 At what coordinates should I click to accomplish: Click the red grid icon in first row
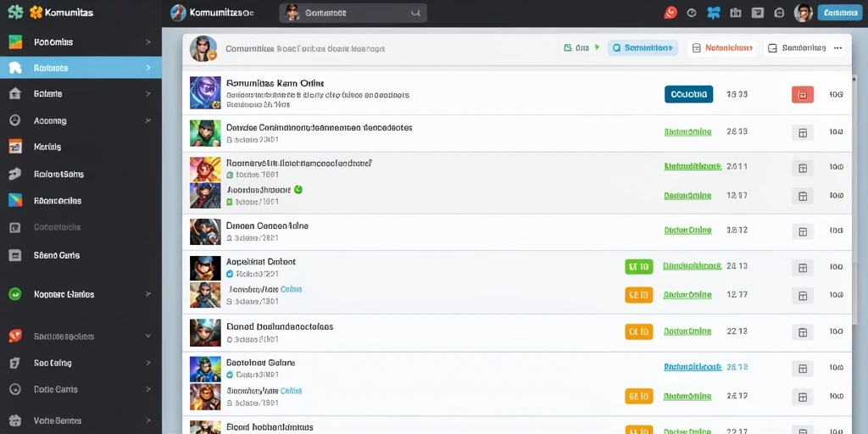pos(803,95)
